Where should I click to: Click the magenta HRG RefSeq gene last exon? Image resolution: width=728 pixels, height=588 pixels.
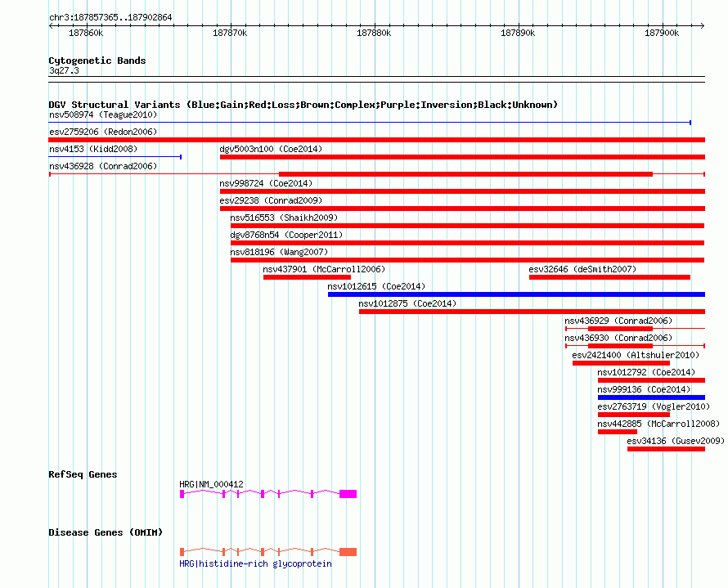click(348, 494)
